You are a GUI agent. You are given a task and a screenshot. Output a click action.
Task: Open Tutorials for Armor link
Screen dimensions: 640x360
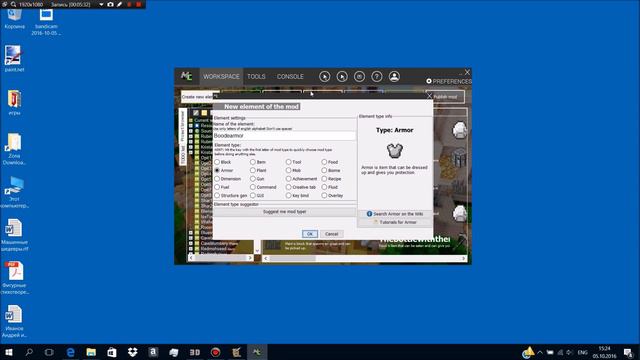click(395, 222)
